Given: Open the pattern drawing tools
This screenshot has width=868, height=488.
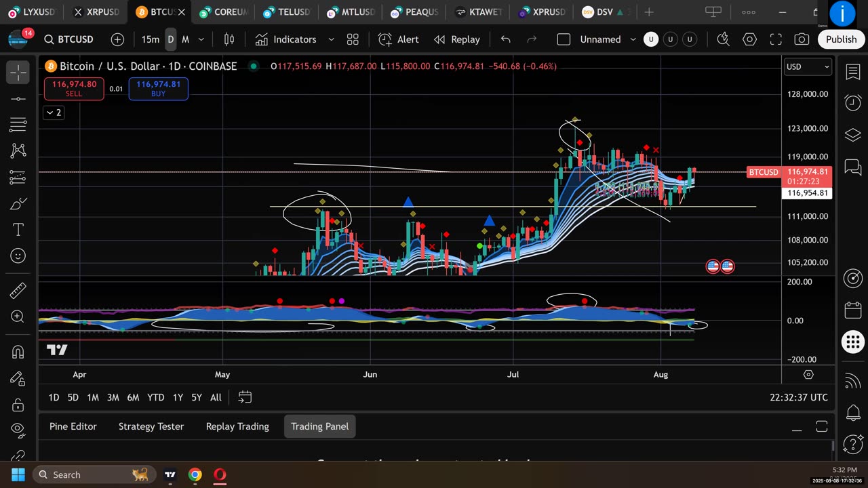Looking at the screenshot, I should (x=18, y=150).
